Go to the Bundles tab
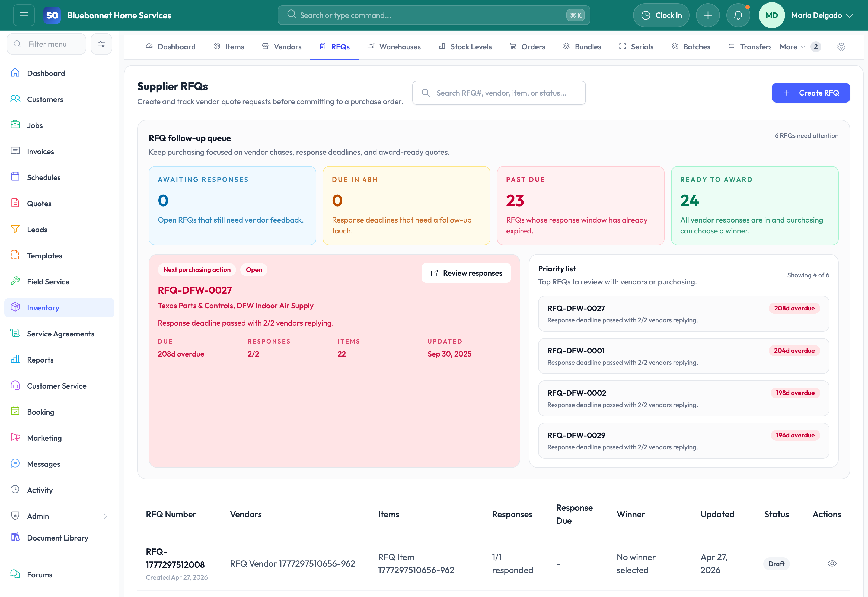The height and width of the screenshot is (597, 868). pos(582,47)
